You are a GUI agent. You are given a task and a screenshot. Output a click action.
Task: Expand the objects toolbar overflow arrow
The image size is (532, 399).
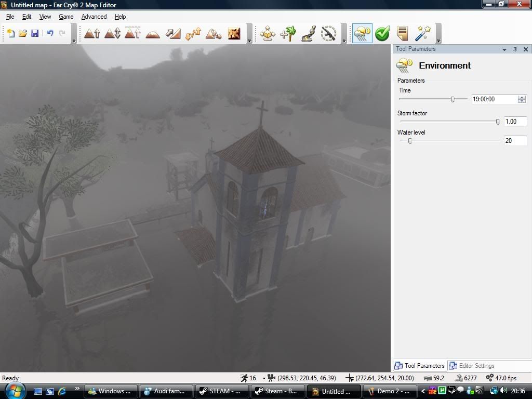tap(344, 41)
